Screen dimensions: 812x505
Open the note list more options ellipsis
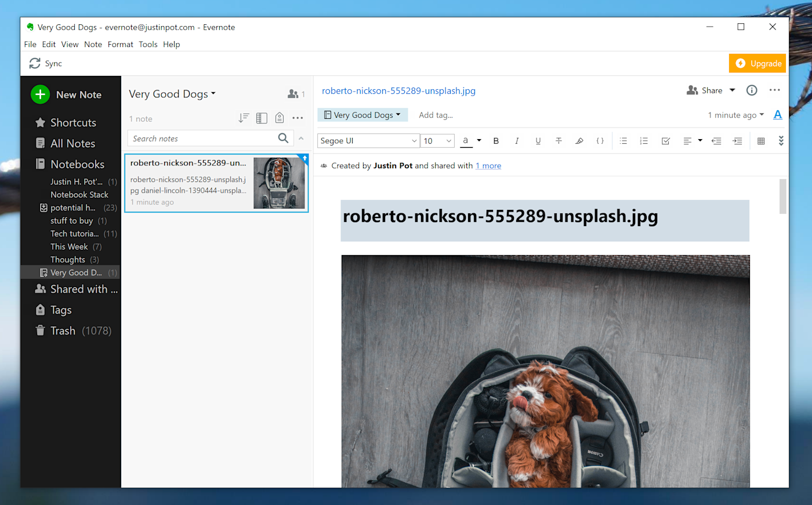pos(298,118)
